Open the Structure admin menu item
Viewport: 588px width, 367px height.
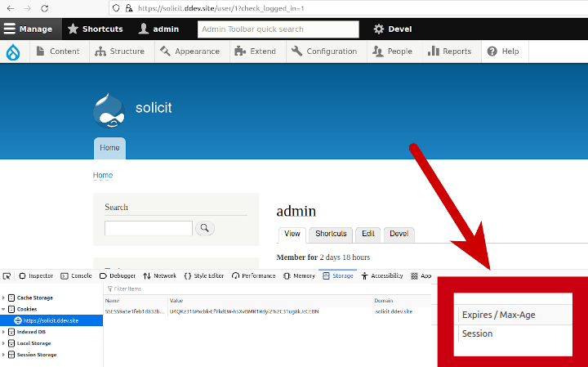coord(119,51)
